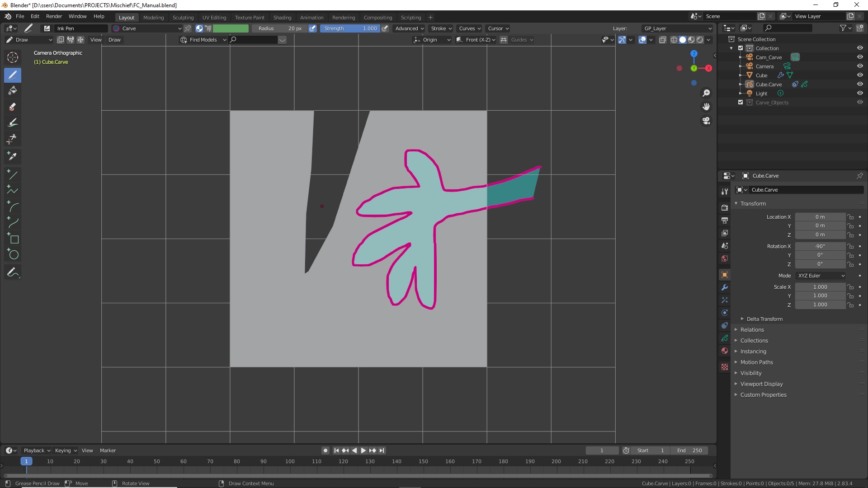Enable the Carve_Objects collection checkbox

741,103
